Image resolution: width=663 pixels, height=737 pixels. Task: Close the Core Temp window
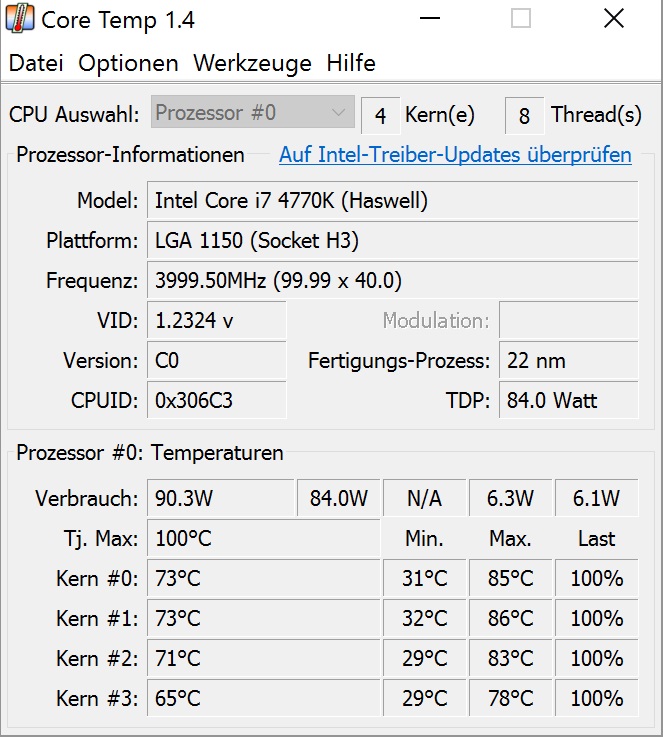(614, 19)
